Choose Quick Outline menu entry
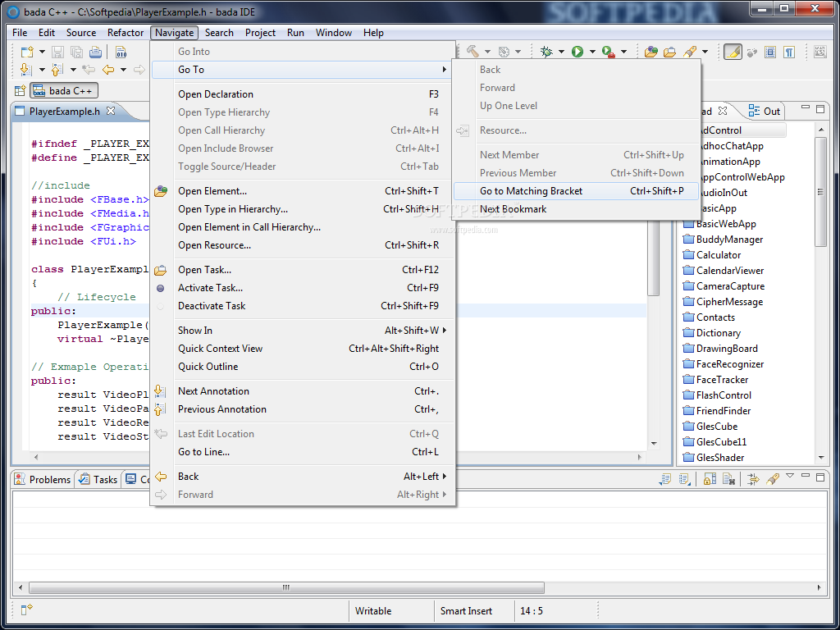The image size is (840, 630). tap(304, 367)
